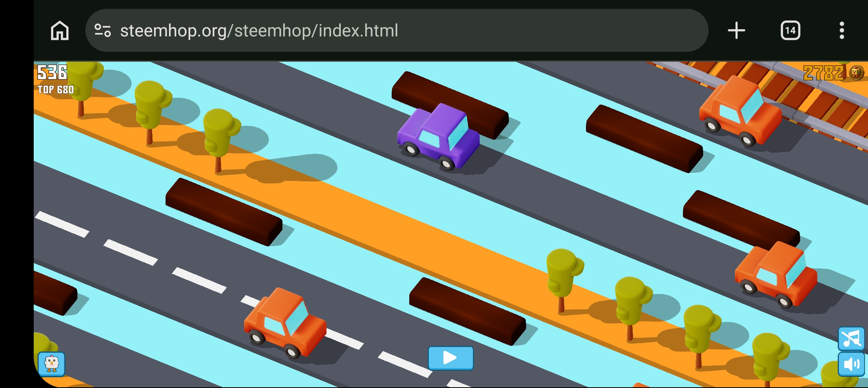
Task: Click the lion coin icon
Action: tap(857, 72)
